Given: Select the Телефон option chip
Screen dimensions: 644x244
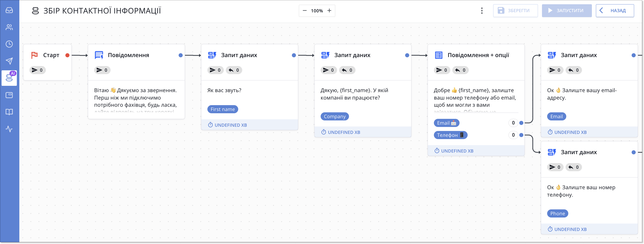Looking at the screenshot, I should point(450,135).
